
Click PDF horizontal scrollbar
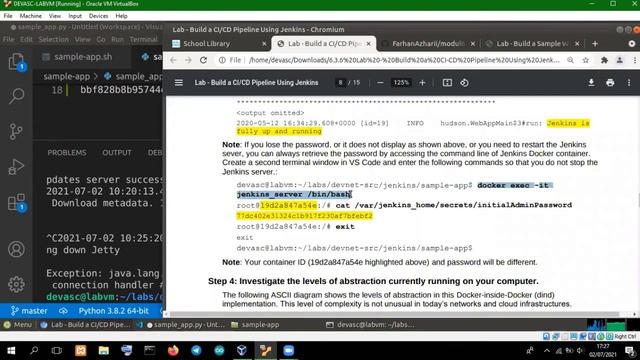tap(394, 314)
